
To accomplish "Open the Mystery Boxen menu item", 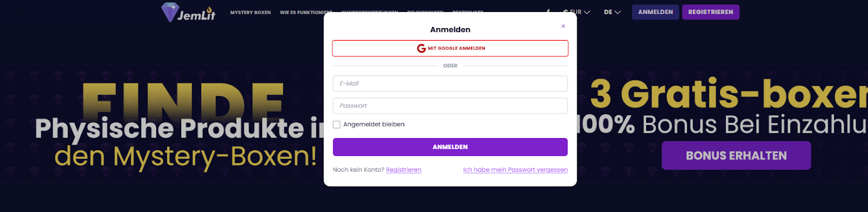I will point(250,13).
